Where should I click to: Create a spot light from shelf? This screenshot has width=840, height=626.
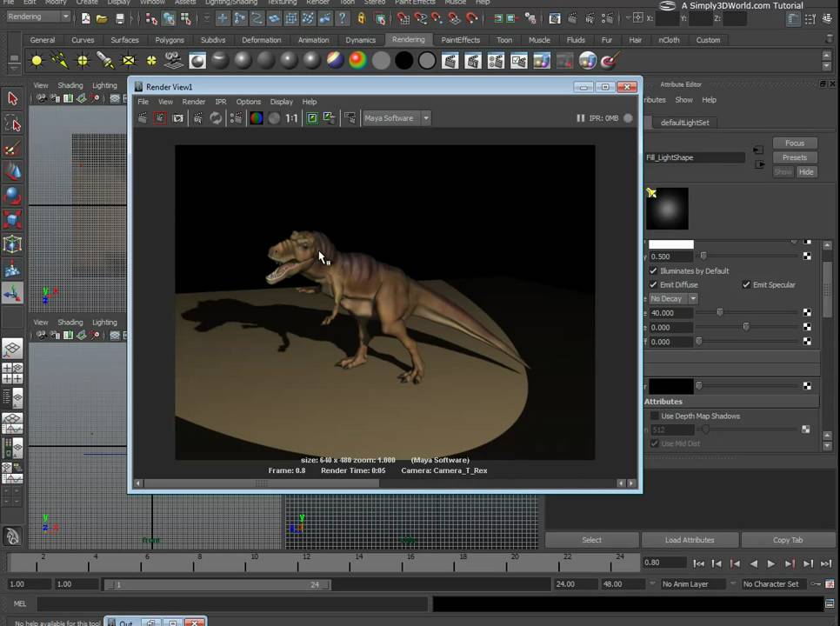(x=105, y=61)
